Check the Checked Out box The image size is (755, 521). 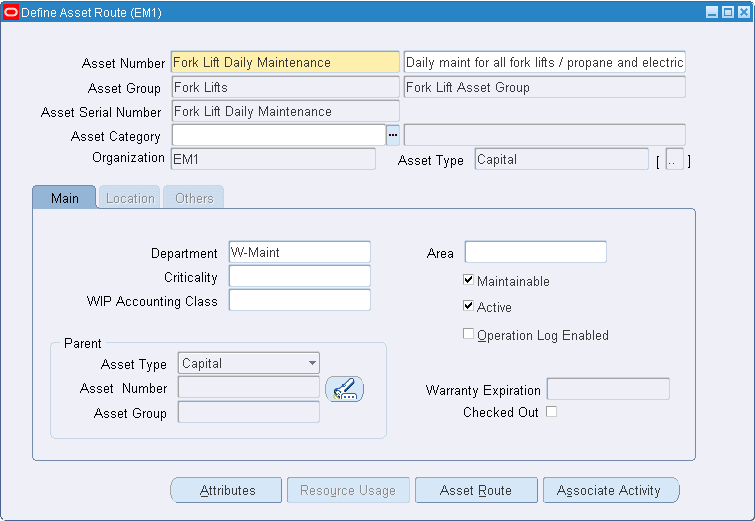point(551,412)
